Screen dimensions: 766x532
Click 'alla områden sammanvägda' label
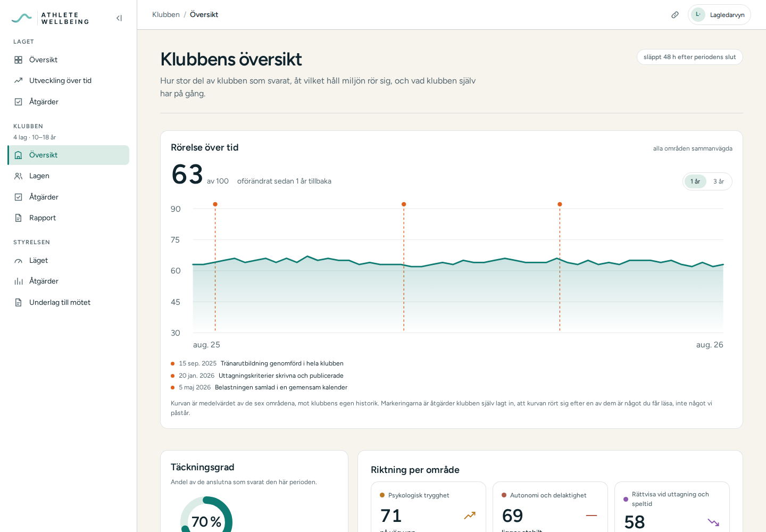click(693, 148)
